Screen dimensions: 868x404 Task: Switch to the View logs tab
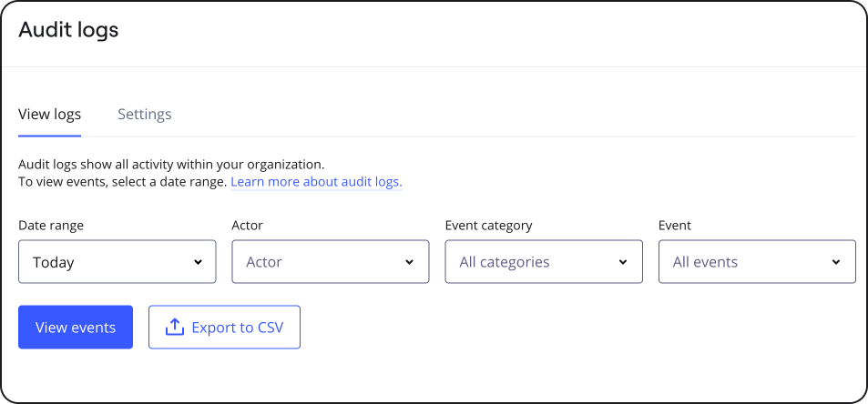(x=49, y=115)
